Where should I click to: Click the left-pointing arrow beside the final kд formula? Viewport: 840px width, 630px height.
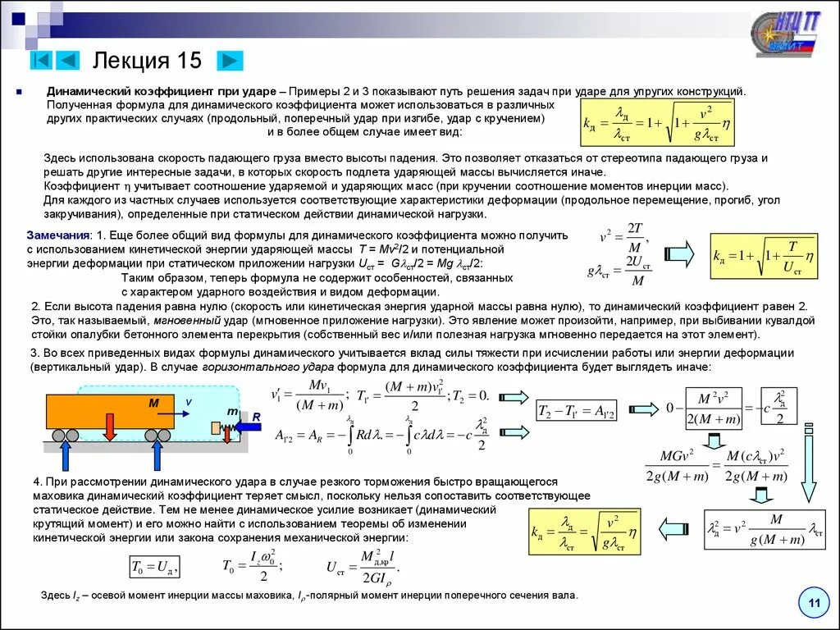[673, 530]
